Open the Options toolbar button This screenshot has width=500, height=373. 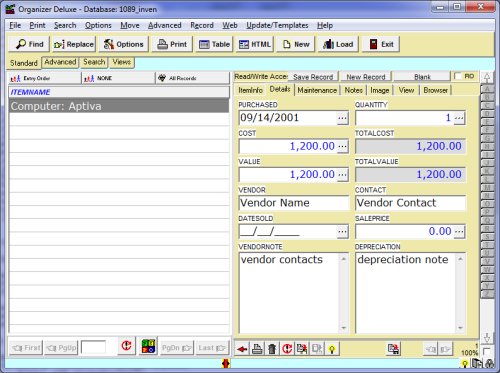click(123, 44)
